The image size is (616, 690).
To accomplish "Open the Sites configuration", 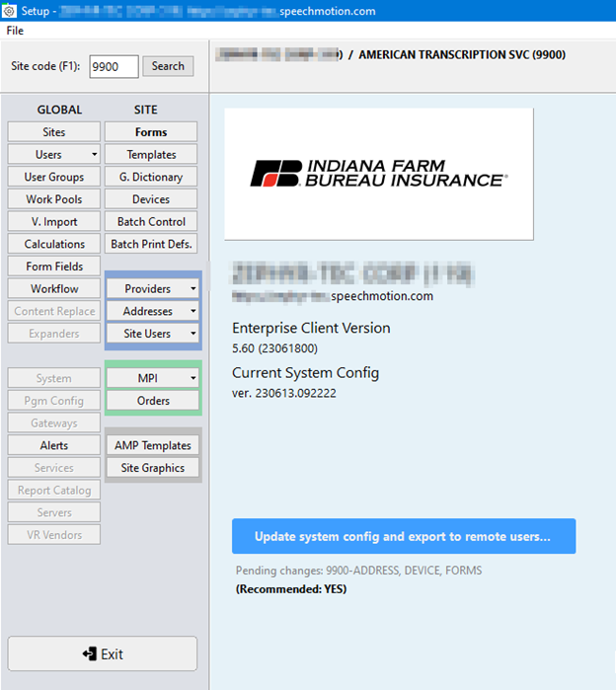I will tap(54, 132).
